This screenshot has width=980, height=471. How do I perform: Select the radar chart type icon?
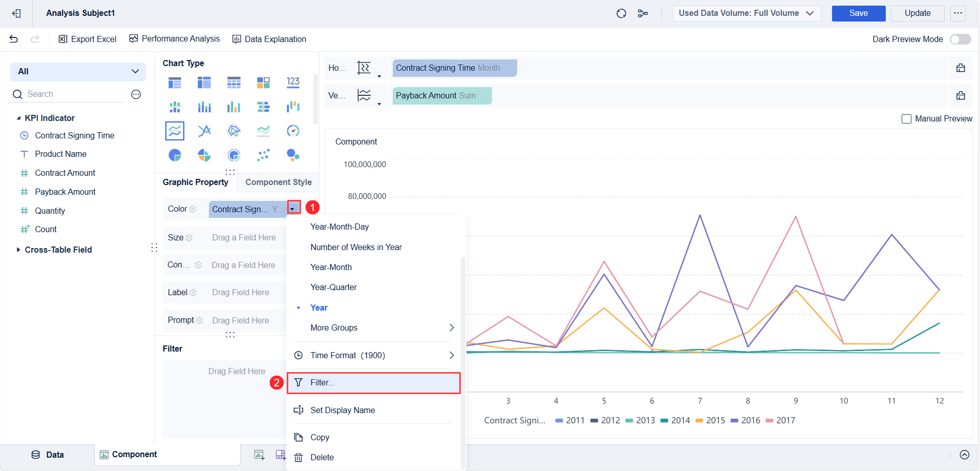pyautogui.click(x=233, y=131)
